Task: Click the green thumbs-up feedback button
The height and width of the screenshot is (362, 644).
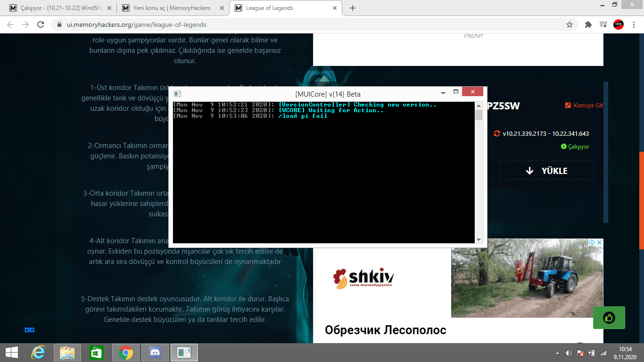Action: (x=609, y=318)
